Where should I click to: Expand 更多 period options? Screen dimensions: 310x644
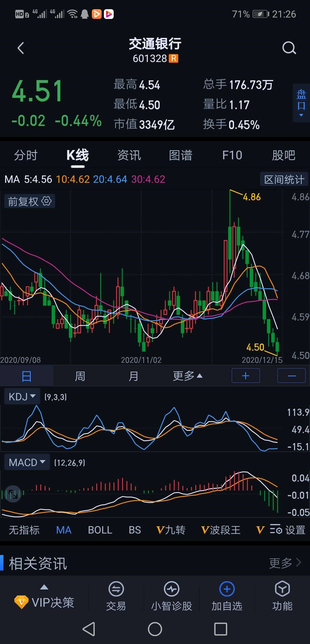click(x=188, y=376)
